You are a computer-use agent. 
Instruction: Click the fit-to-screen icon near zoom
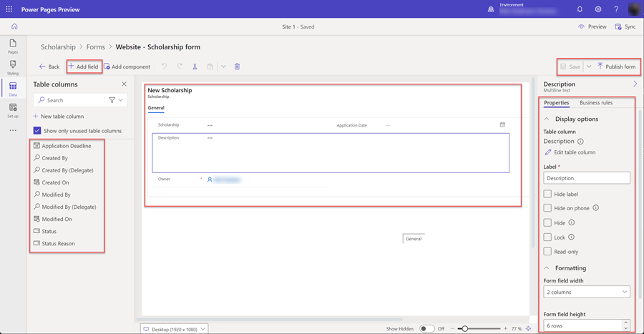point(528,329)
